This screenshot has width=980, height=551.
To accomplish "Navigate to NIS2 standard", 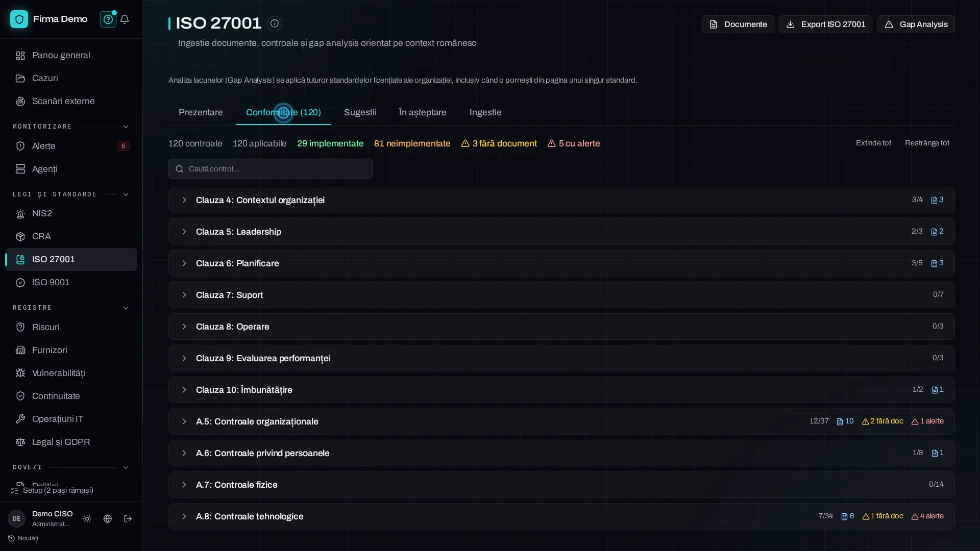I will (71, 213).
